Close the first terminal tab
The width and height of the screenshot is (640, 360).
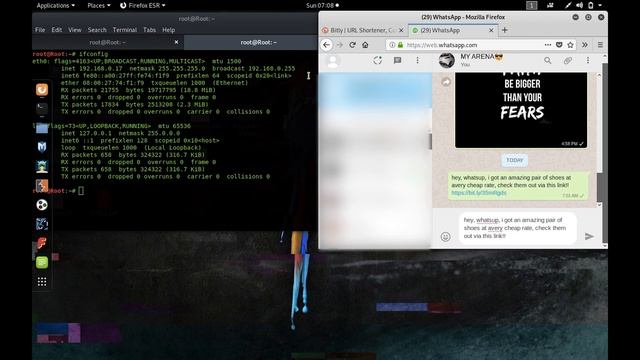[x=176, y=42]
